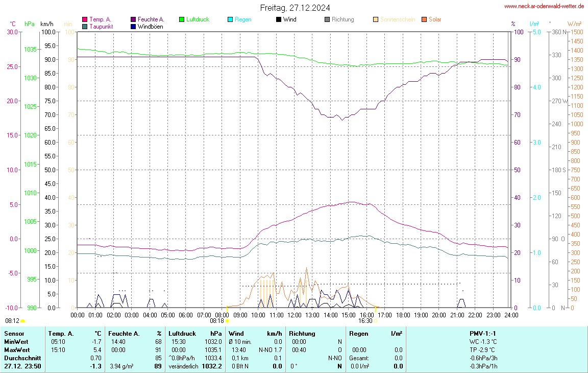Click the yellow sun icon beside 08:12
This screenshot has height=373, width=588.
point(22,321)
